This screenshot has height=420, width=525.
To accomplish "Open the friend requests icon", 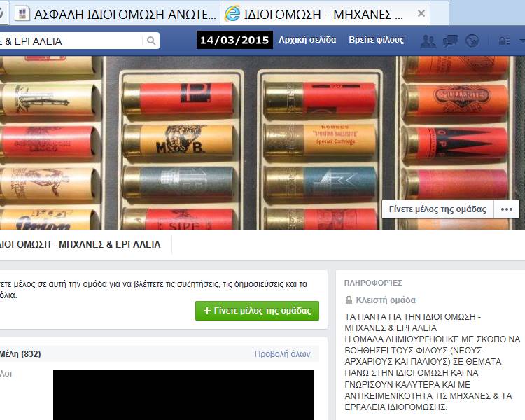I will pos(428,41).
